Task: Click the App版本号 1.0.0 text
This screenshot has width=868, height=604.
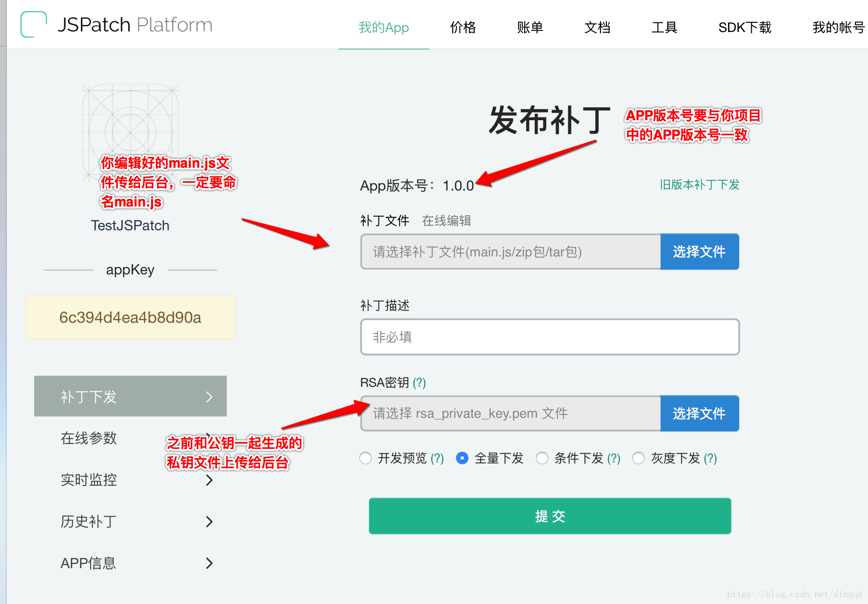Action: [417, 186]
